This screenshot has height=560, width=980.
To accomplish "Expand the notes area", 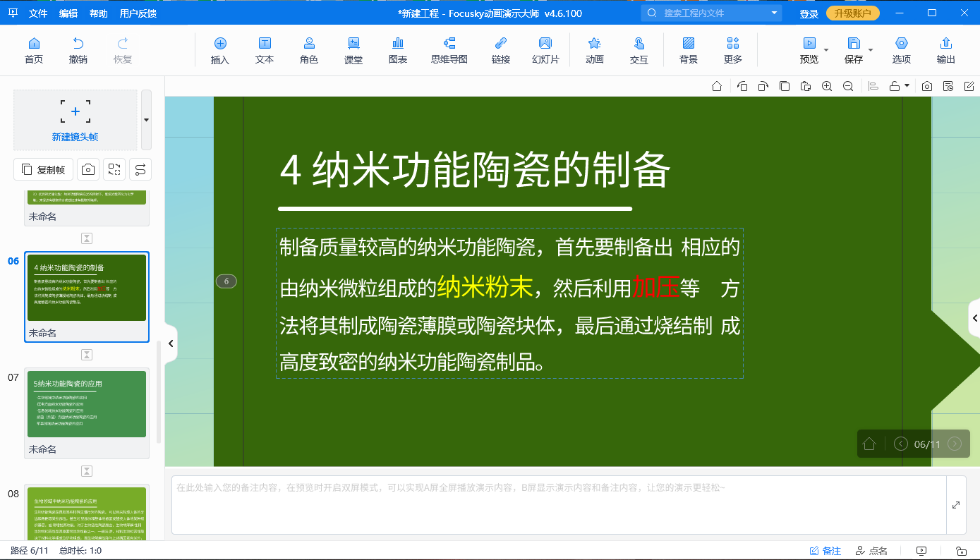I will pos(956,505).
